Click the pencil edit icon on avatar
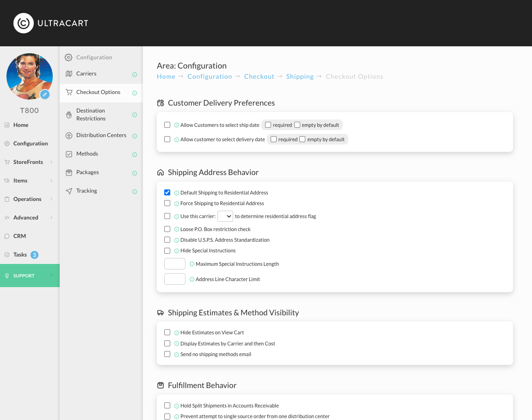This screenshot has height=420, width=532. (45, 94)
